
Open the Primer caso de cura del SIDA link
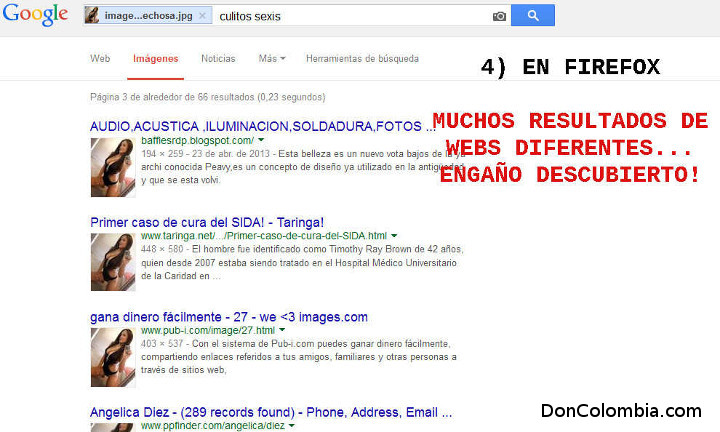point(207,222)
